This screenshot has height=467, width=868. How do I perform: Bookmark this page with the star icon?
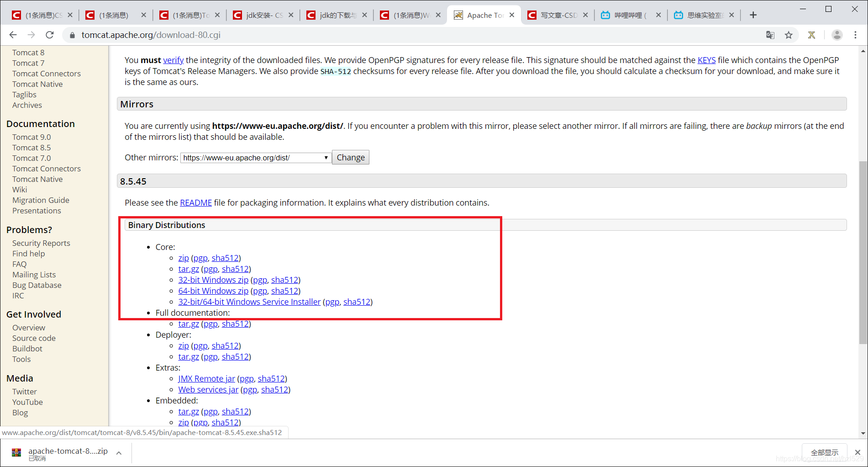click(x=789, y=35)
